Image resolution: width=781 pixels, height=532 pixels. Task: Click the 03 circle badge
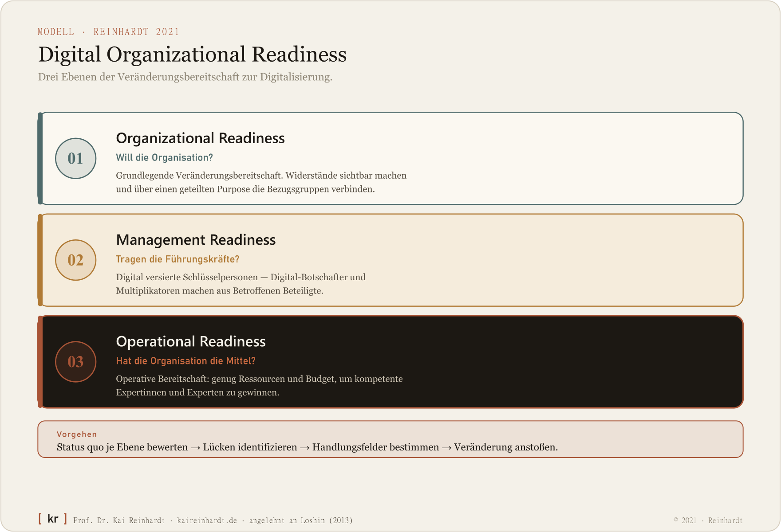click(x=76, y=362)
